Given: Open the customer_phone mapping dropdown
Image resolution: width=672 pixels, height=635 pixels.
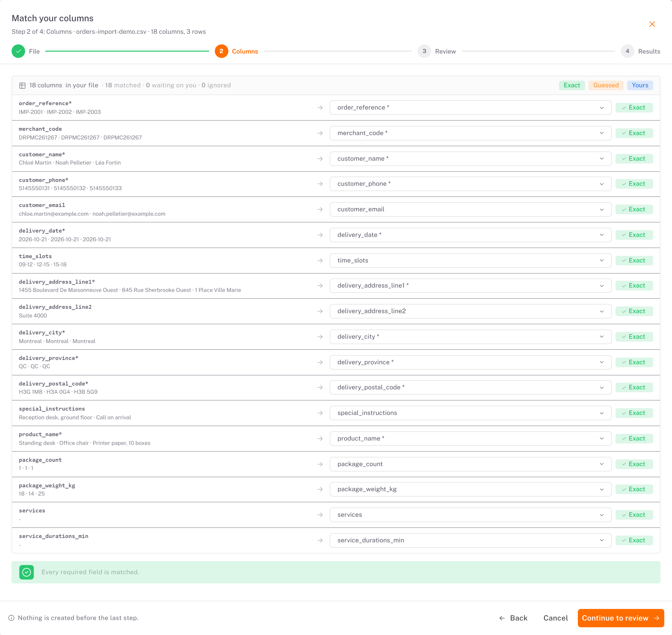Looking at the screenshot, I should (x=470, y=184).
